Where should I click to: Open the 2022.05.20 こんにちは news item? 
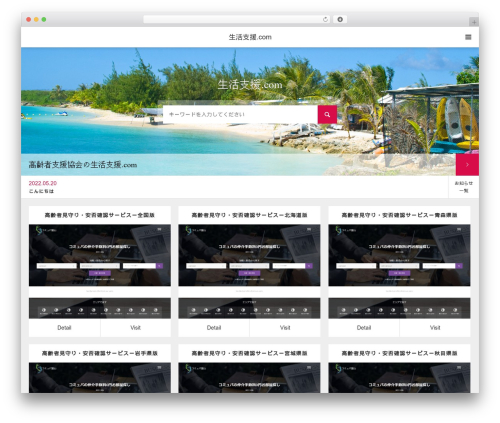43,187
